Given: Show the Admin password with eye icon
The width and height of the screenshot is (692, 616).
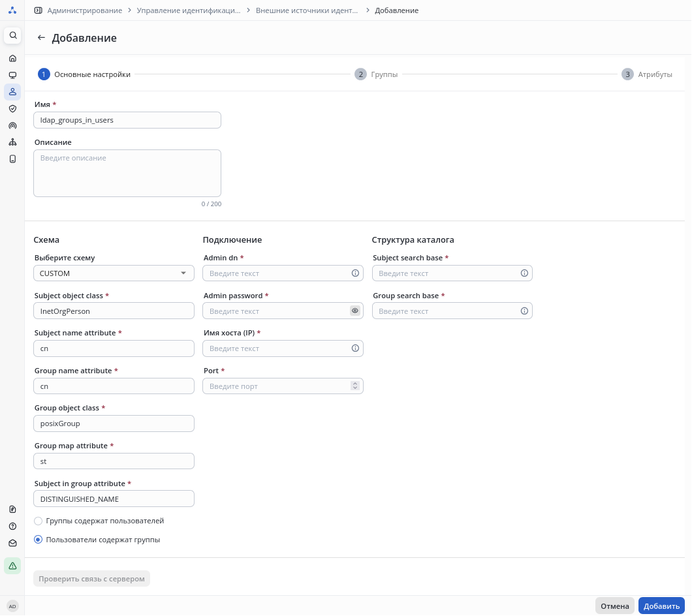Looking at the screenshot, I should (x=355, y=311).
